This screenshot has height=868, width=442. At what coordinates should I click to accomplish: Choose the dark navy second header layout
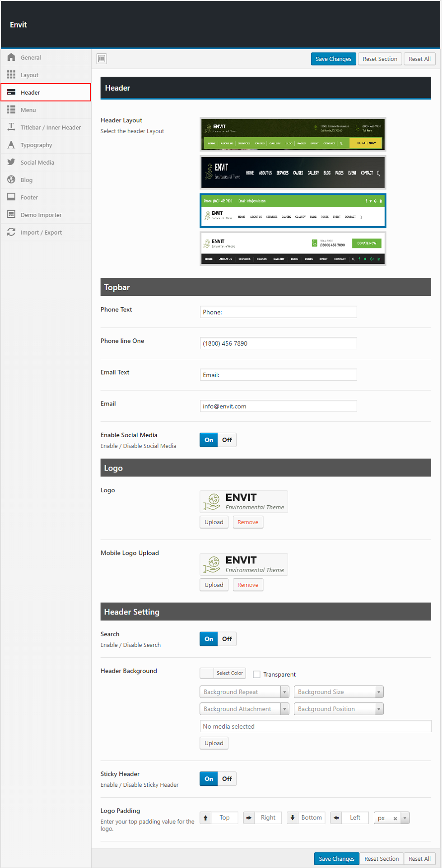click(x=293, y=172)
